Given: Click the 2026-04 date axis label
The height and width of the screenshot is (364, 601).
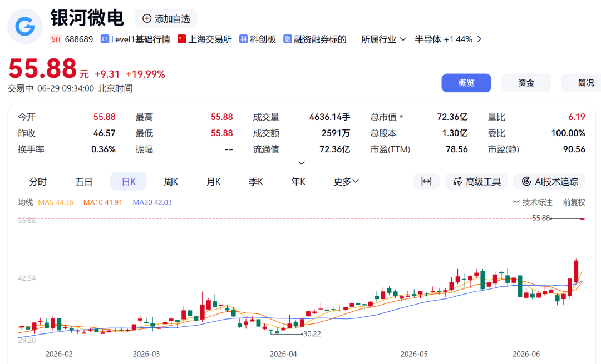Looking at the screenshot, I should coord(283,354).
